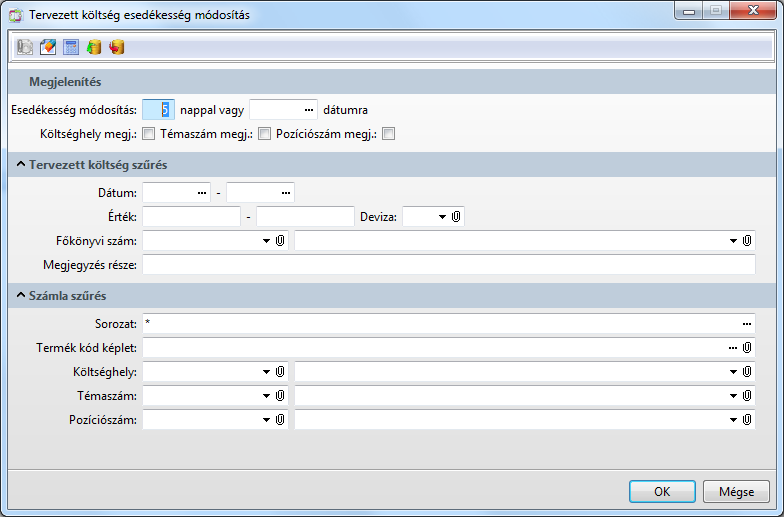Open ellipsis of Dátum start field
The image size is (784, 517).
tap(202, 193)
